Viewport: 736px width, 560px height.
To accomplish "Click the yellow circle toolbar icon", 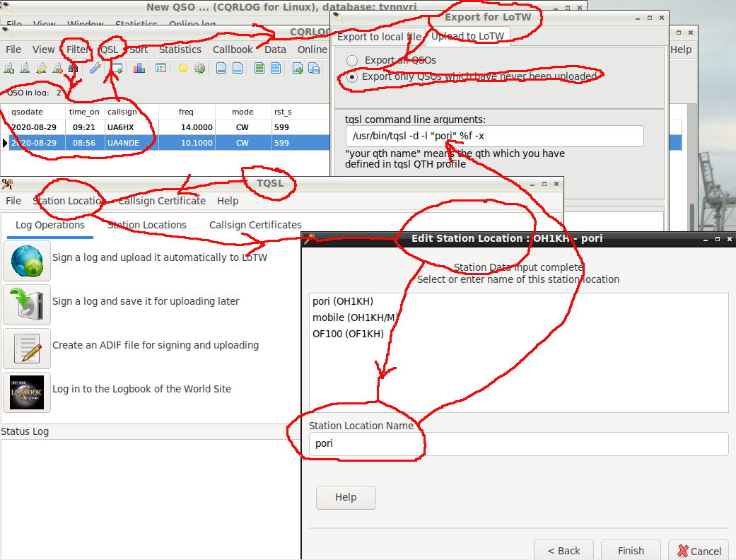I will pyautogui.click(x=183, y=69).
